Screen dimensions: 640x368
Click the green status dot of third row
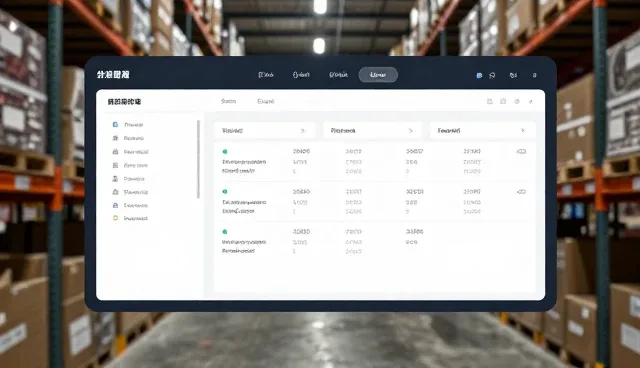click(x=224, y=231)
